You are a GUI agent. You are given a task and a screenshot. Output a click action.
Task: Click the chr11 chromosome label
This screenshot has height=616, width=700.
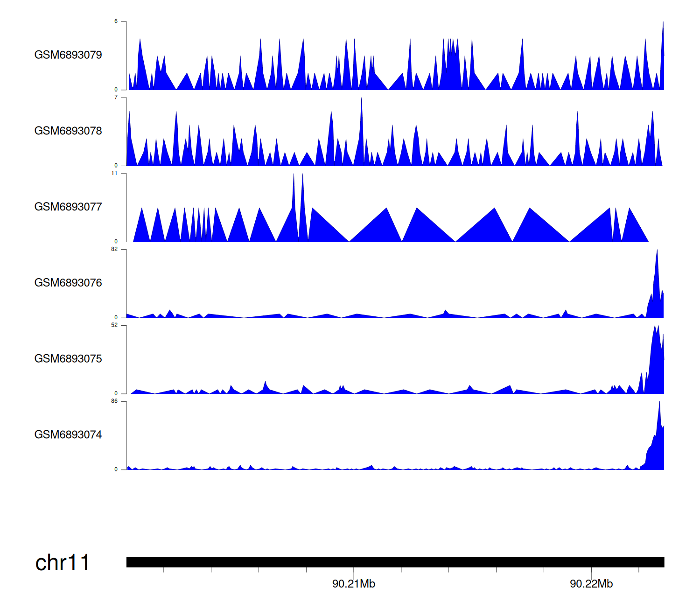(62, 563)
